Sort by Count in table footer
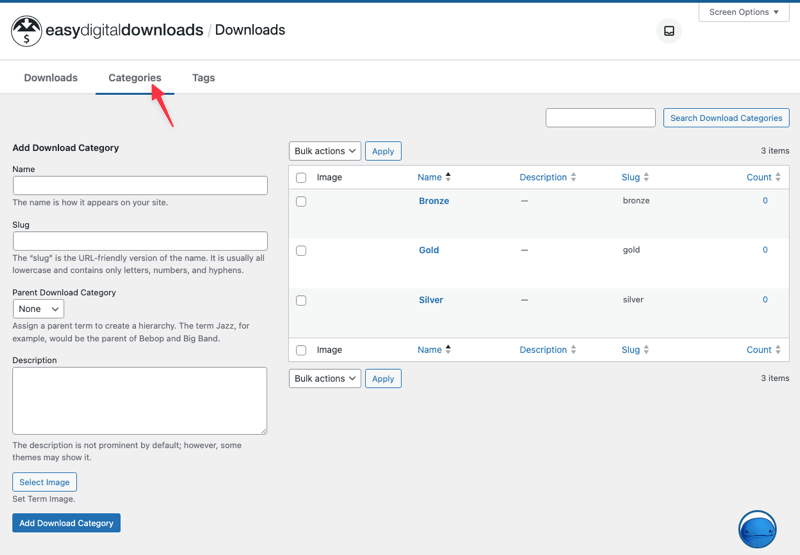This screenshot has height=555, width=800. coord(778,350)
